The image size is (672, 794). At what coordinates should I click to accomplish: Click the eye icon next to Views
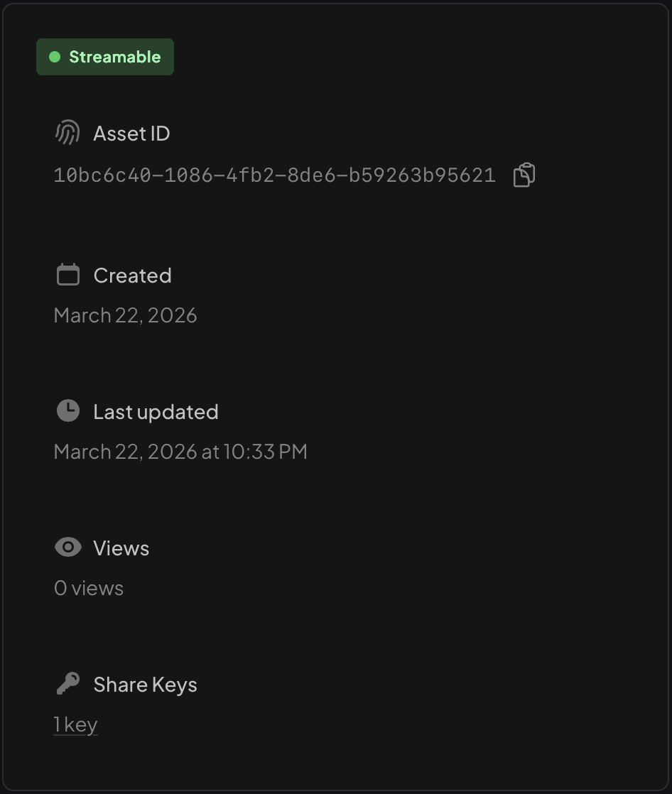click(x=67, y=547)
